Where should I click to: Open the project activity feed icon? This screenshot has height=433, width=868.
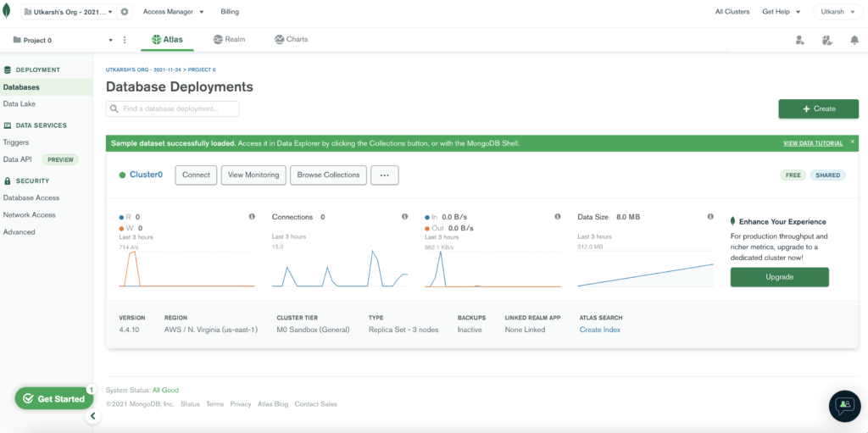pyautogui.click(x=826, y=40)
